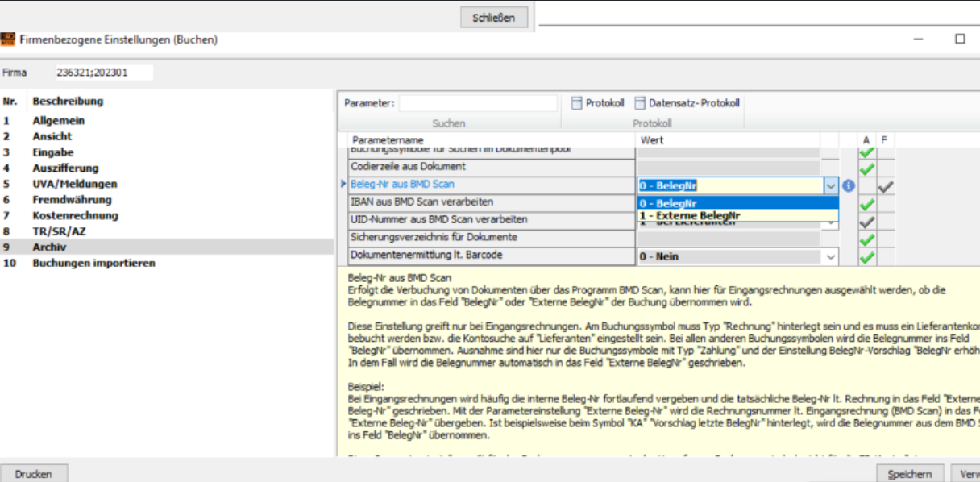Click the Protokoll icon in the toolbar
Image resolution: width=980 pixels, height=482 pixels.
point(576,103)
